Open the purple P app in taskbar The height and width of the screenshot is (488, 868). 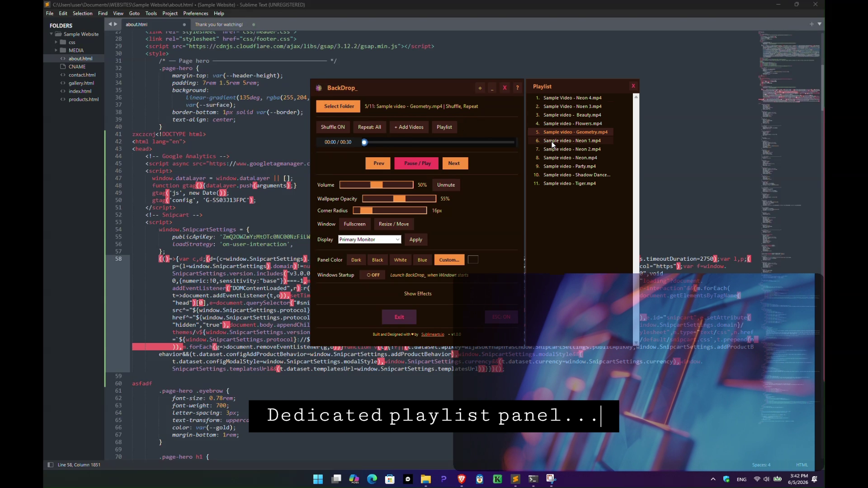point(443,479)
